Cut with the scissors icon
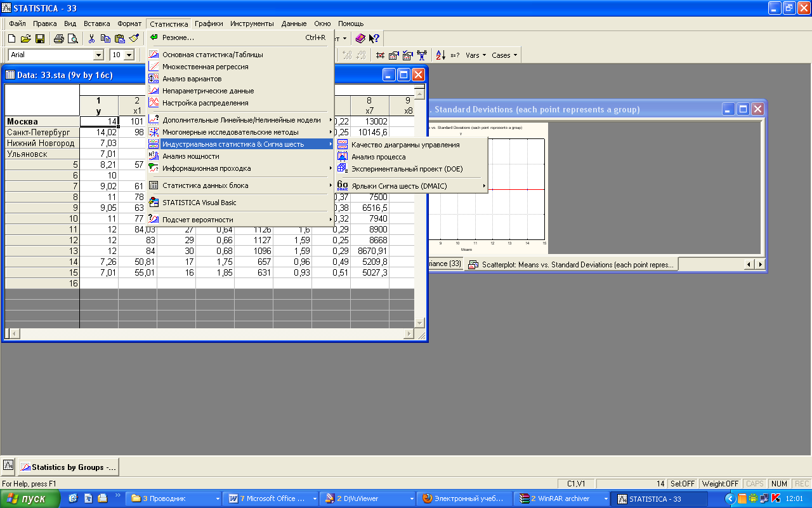812x508 pixels. [x=91, y=38]
